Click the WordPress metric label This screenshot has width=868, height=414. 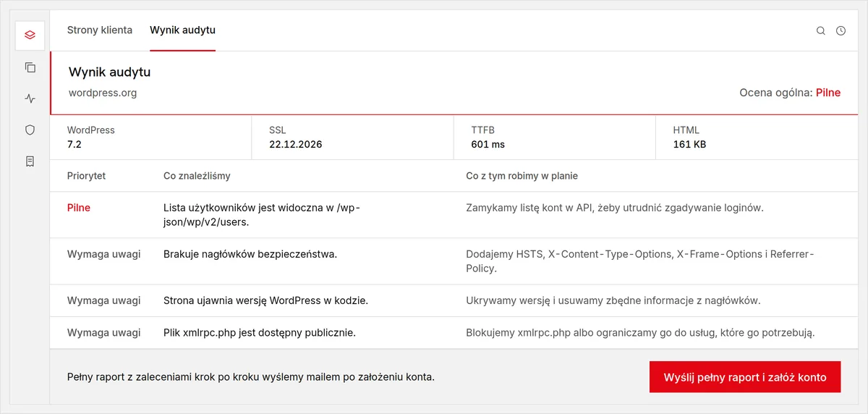91,130
